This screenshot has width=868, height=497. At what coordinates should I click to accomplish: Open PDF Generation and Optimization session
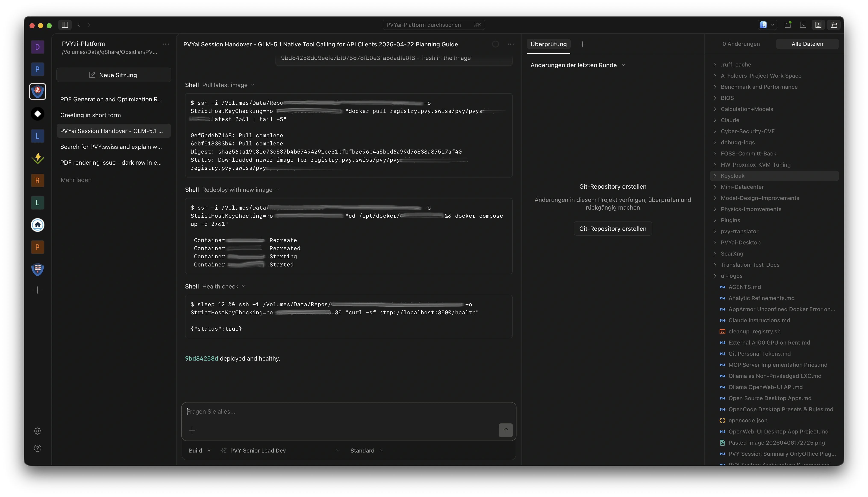(x=114, y=99)
